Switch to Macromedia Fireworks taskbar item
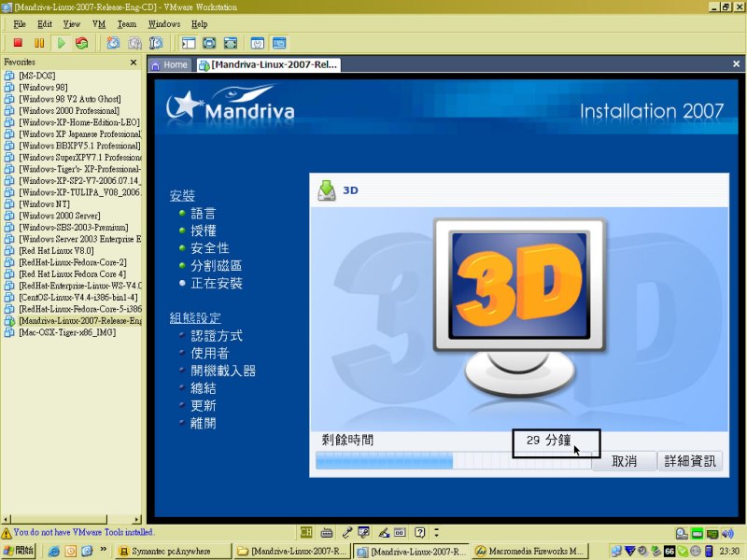This screenshot has width=747, height=560. 531,552
